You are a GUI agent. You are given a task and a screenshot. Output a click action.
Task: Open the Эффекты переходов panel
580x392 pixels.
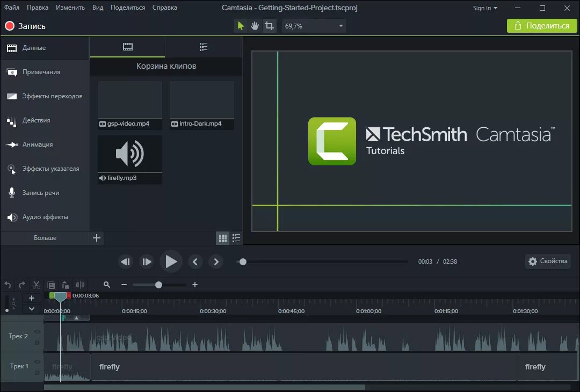point(45,96)
